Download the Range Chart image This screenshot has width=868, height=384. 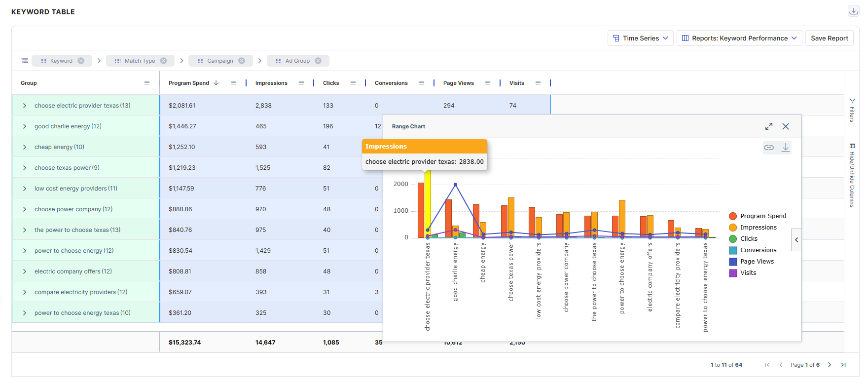785,148
